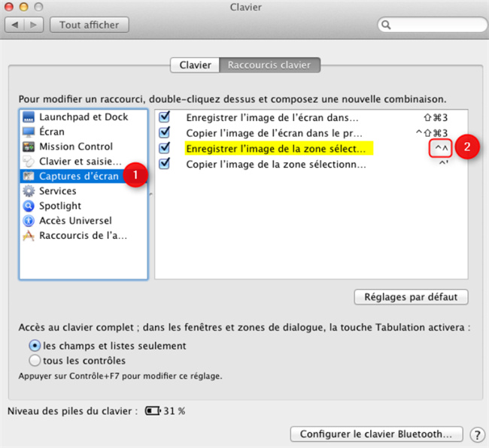Select Raccourcis de l'a… category label
Viewport: 489px width, 448px height.
pos(83,235)
